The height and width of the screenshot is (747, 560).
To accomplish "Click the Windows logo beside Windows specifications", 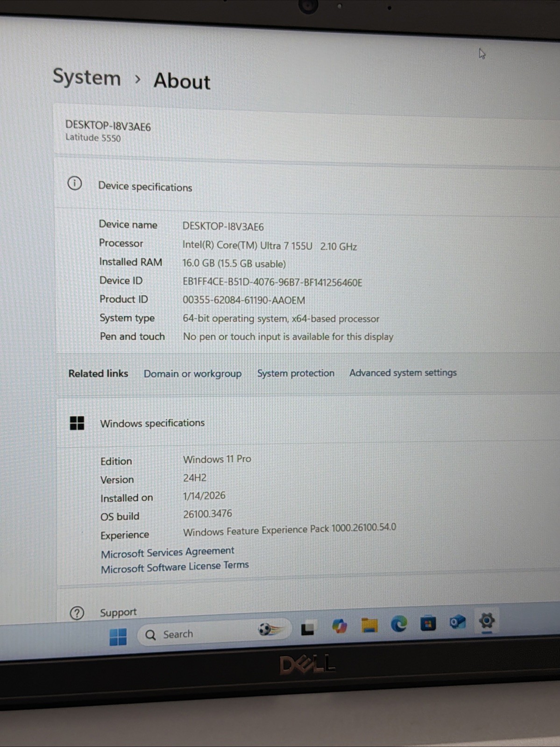I will pyautogui.click(x=77, y=423).
